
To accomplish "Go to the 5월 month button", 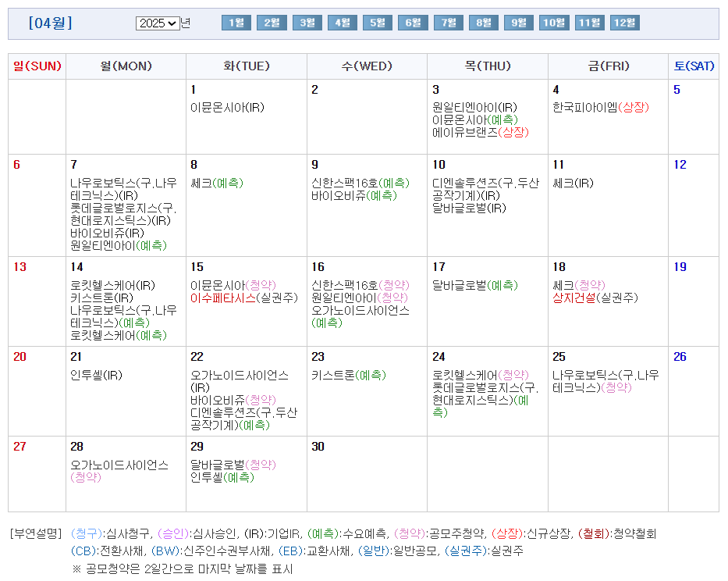I will (x=378, y=23).
